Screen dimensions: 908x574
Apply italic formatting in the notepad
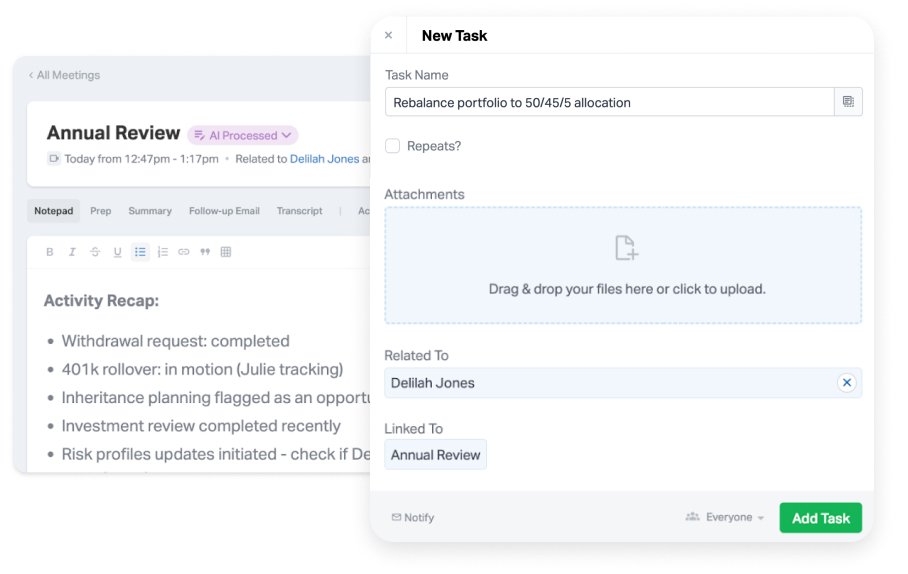click(x=72, y=252)
